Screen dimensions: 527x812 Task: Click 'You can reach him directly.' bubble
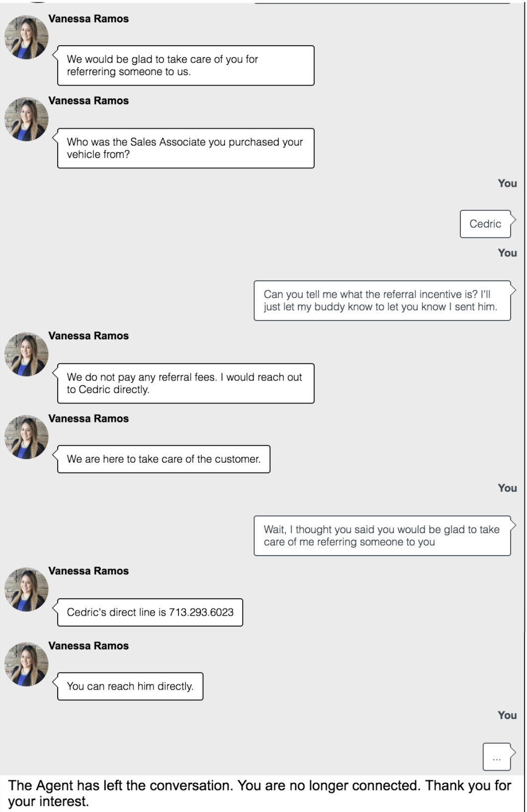pos(130,686)
